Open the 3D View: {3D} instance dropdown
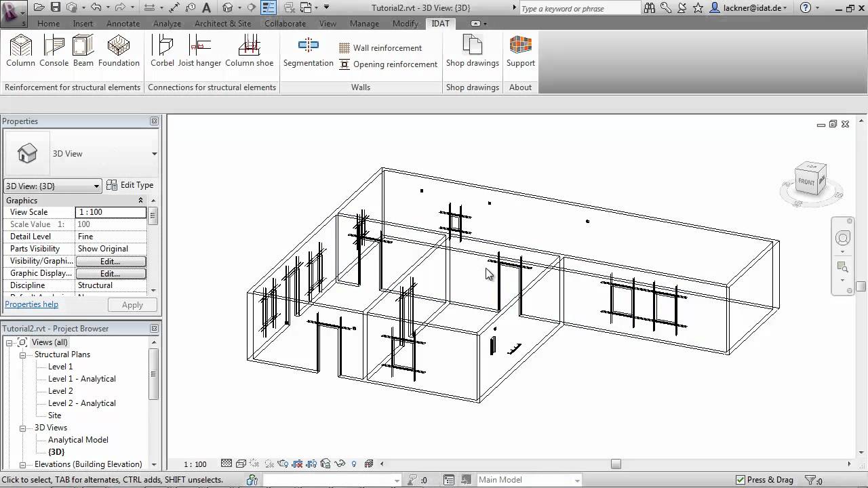Screen dimensions: 868x488 (52, 186)
